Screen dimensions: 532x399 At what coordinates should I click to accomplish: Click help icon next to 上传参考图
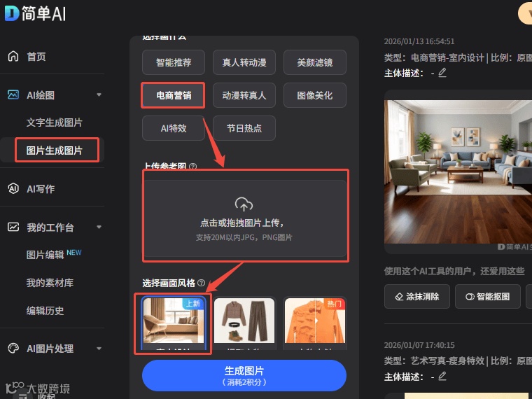tap(192, 167)
